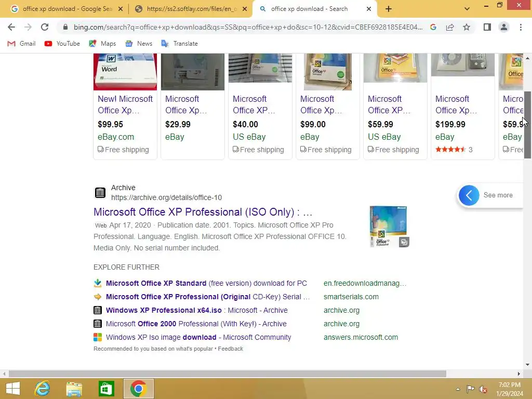Close the softlay.com tab
The width and height of the screenshot is (532, 399).
pos(245,9)
